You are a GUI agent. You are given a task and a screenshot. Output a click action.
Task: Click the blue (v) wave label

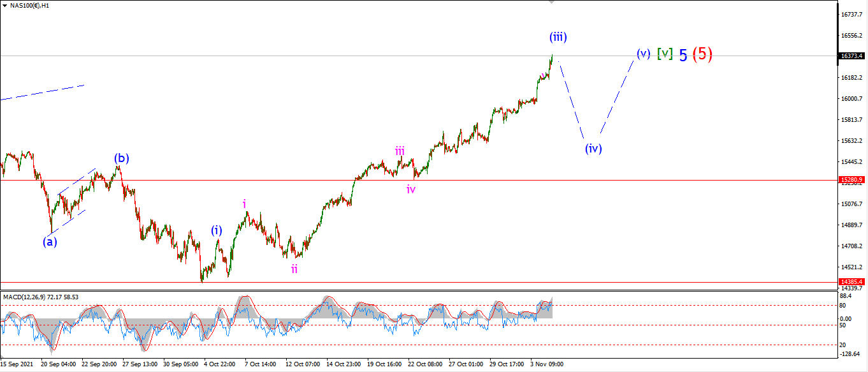pyautogui.click(x=643, y=53)
